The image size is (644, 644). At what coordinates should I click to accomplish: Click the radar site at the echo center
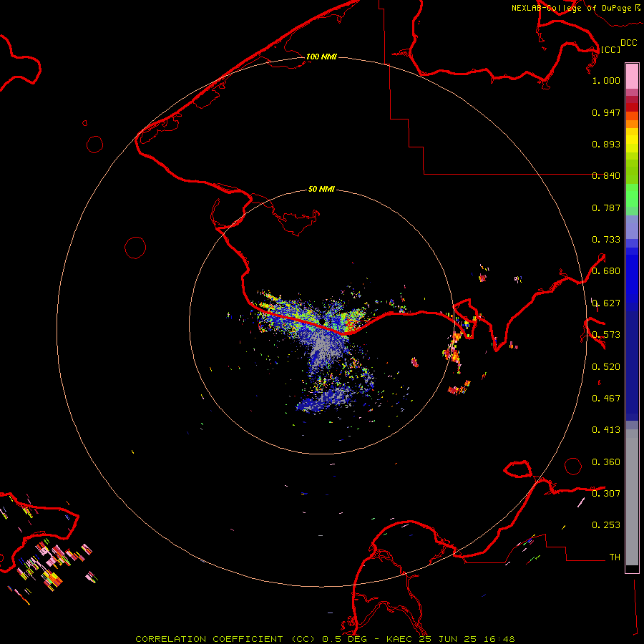pos(321,321)
